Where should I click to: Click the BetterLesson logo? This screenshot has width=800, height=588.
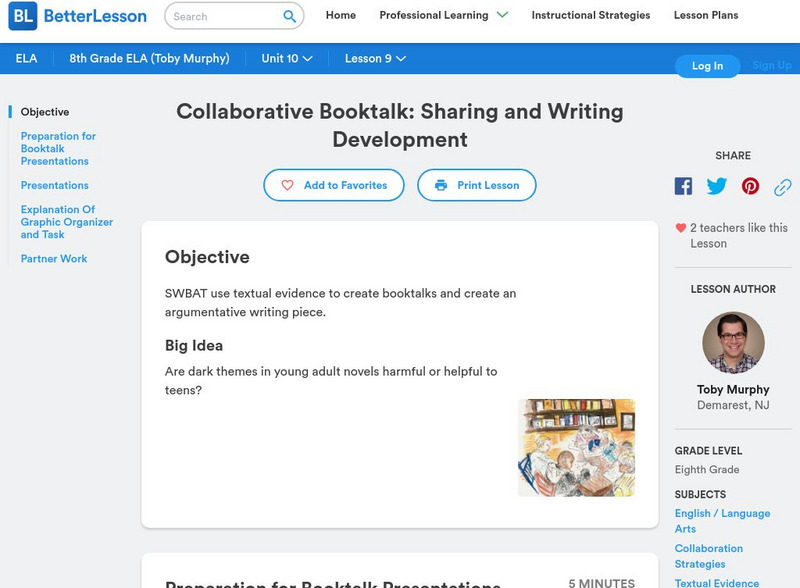pos(78,16)
